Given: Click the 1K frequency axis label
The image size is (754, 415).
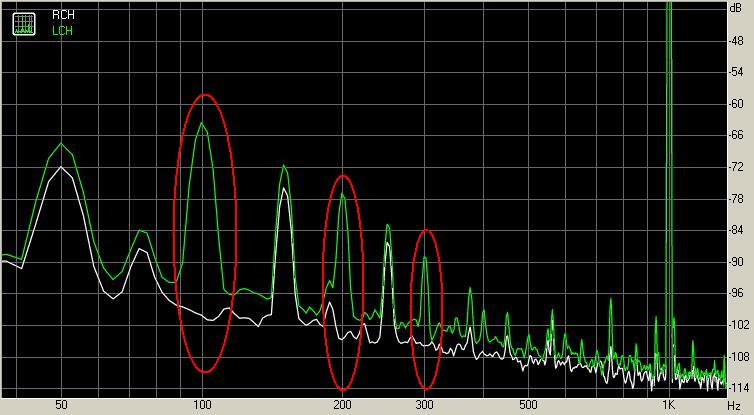Looking at the screenshot, I should pos(668,405).
